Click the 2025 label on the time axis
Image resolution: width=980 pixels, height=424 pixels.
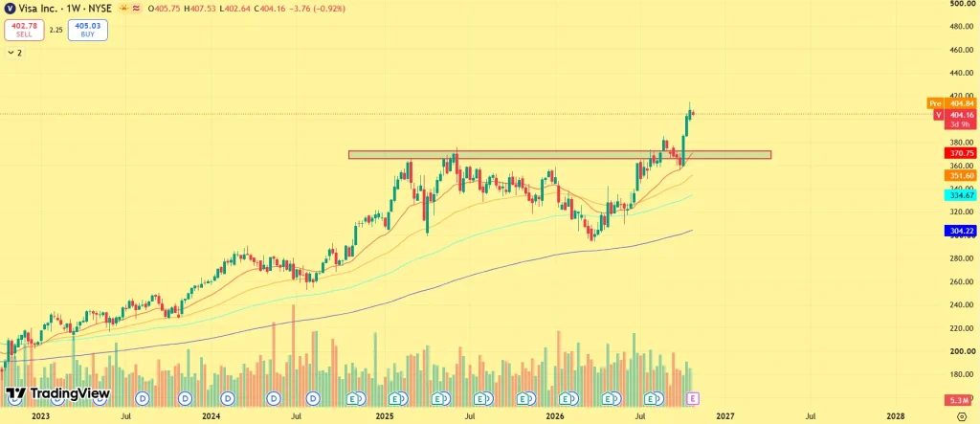point(384,415)
